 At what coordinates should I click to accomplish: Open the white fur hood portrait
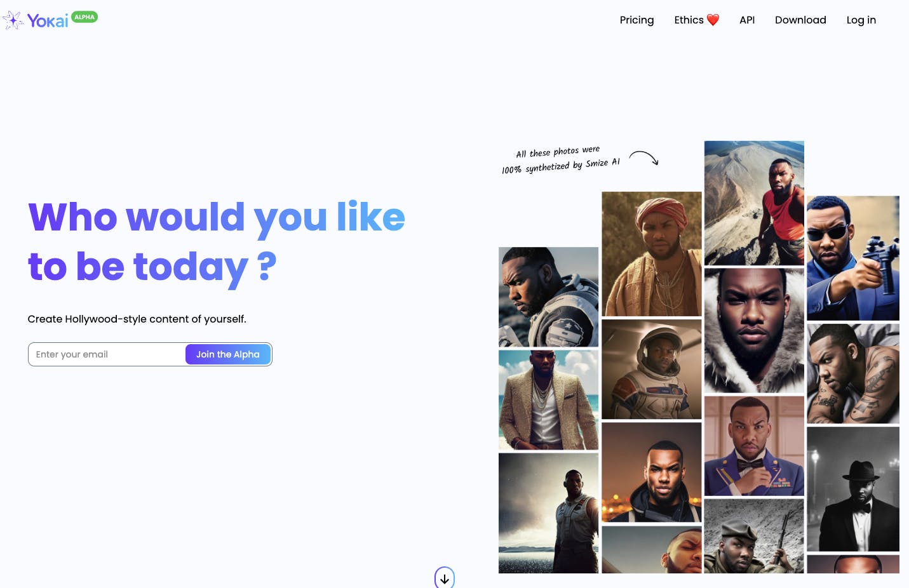754,331
